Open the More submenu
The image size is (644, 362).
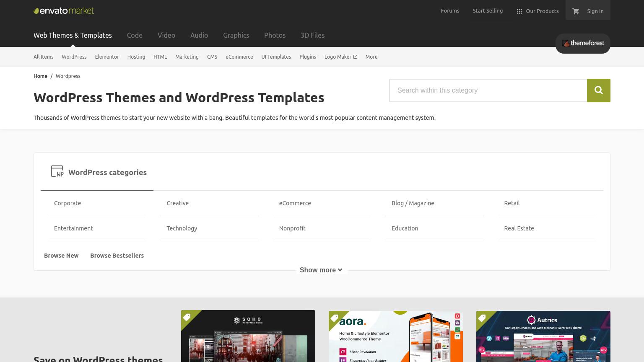tap(371, 57)
